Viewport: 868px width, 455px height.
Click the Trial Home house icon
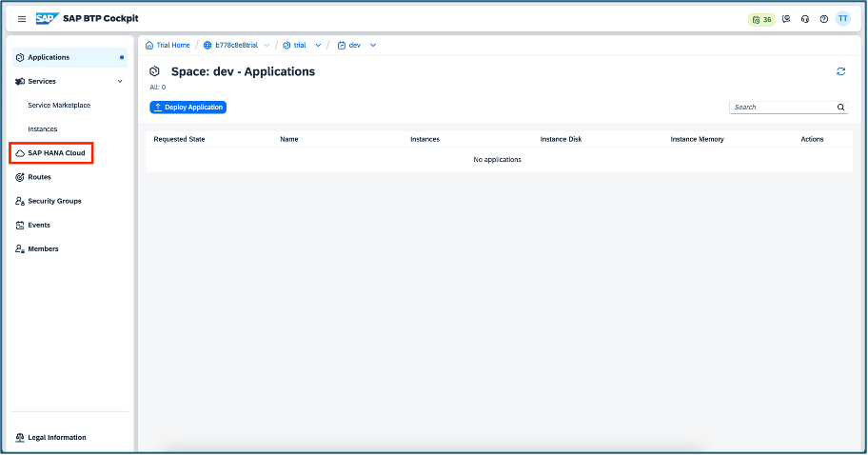click(x=148, y=46)
